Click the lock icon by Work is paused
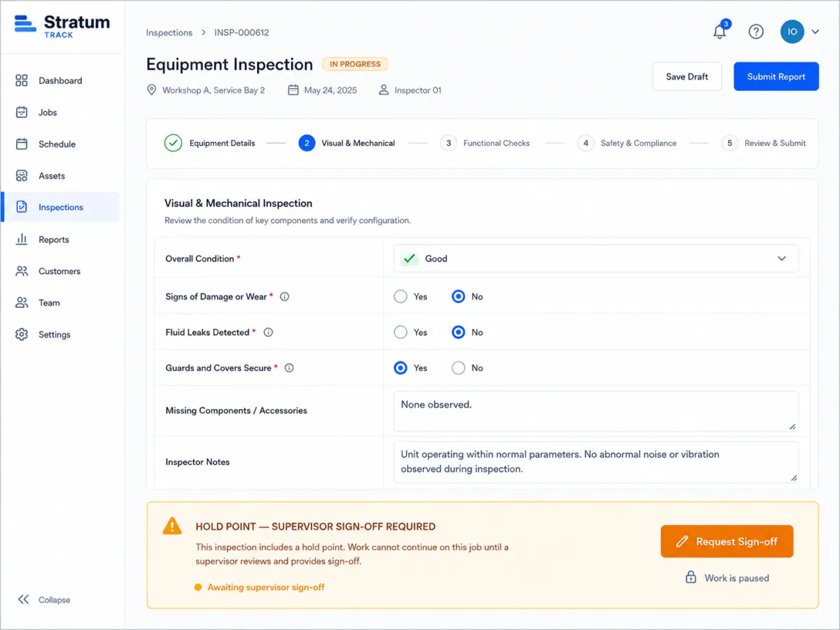This screenshot has height=630, width=840. click(691, 577)
